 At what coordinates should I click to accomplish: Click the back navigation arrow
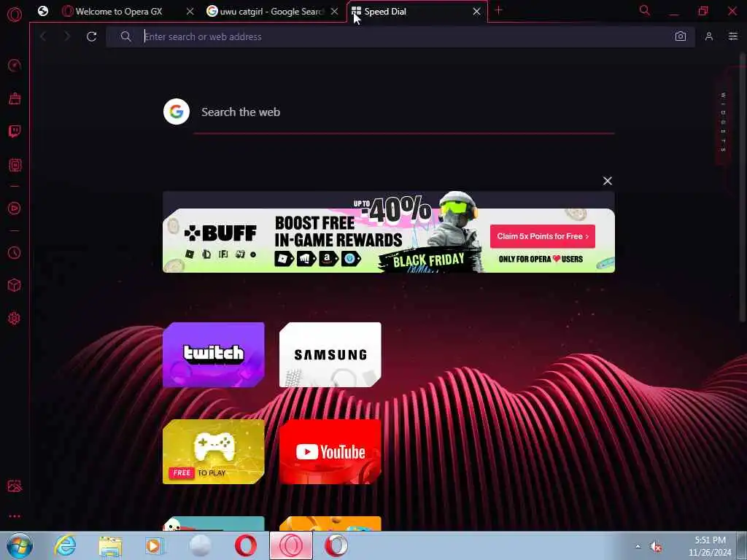click(43, 36)
